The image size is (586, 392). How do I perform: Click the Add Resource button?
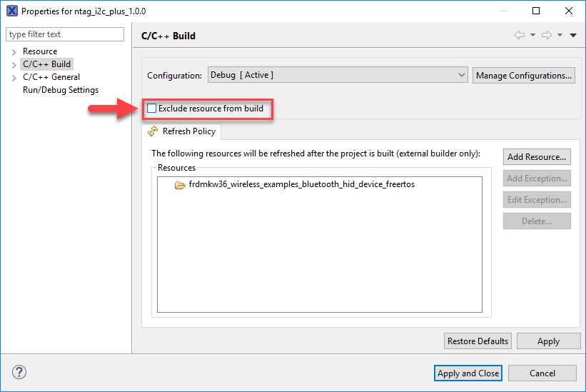point(536,157)
